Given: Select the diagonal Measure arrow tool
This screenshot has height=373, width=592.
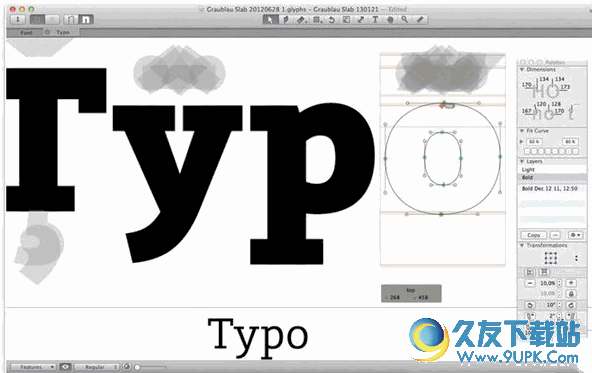Looking at the screenshot, I should click(361, 20).
